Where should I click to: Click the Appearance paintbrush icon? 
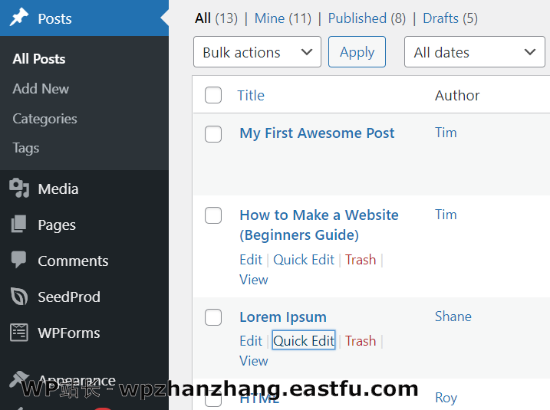[19, 379]
